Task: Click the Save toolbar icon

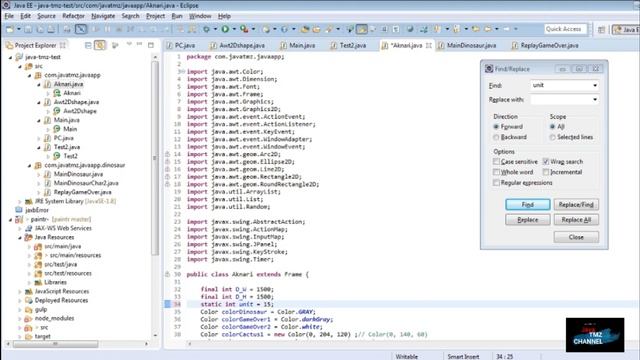Action: click(28, 29)
